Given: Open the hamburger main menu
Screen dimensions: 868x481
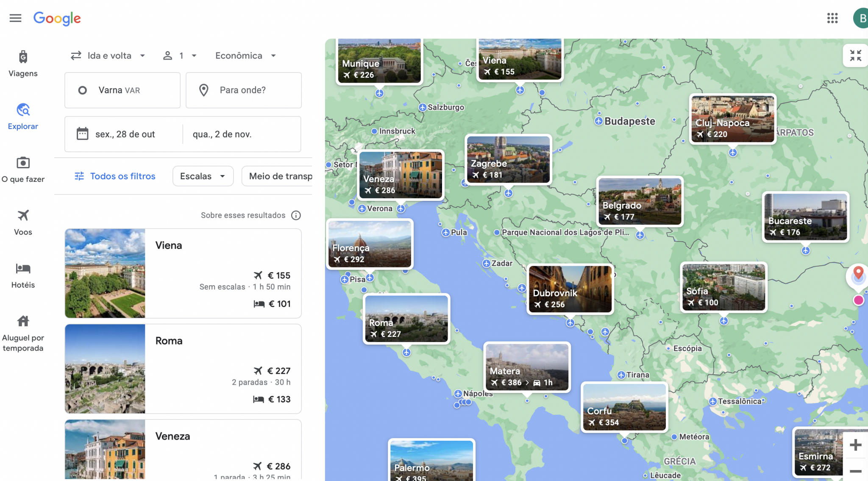Looking at the screenshot, I should tap(15, 18).
